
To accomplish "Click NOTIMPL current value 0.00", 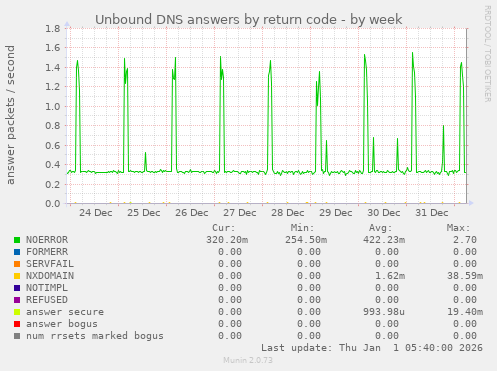I will (230, 288).
